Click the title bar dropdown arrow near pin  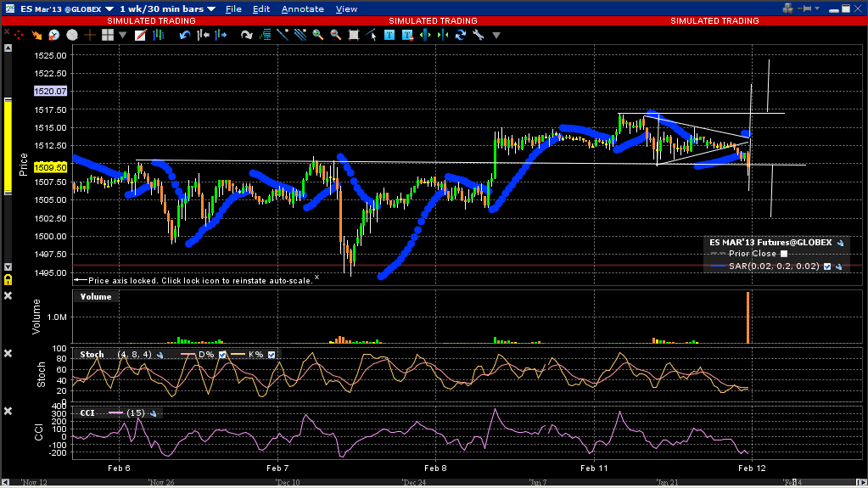[818, 9]
